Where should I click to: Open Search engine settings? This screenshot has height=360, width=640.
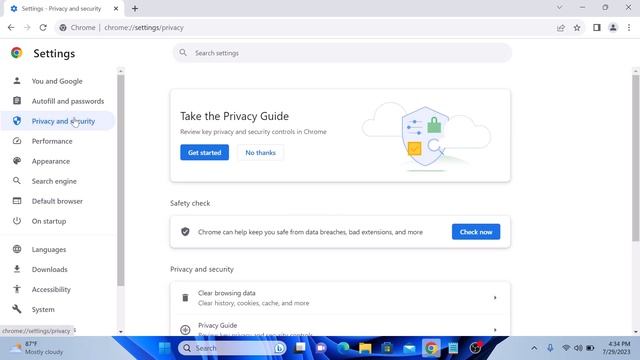pos(57,181)
